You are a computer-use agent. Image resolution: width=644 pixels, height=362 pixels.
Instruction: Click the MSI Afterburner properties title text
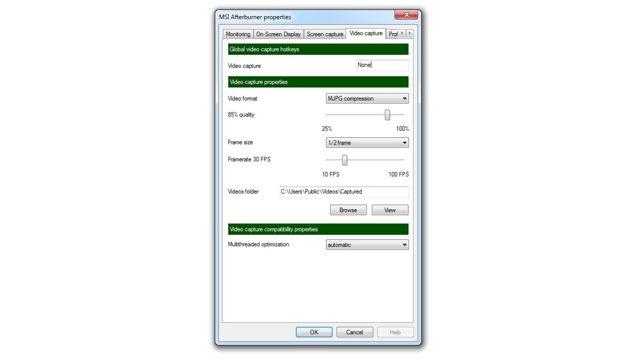(x=255, y=17)
